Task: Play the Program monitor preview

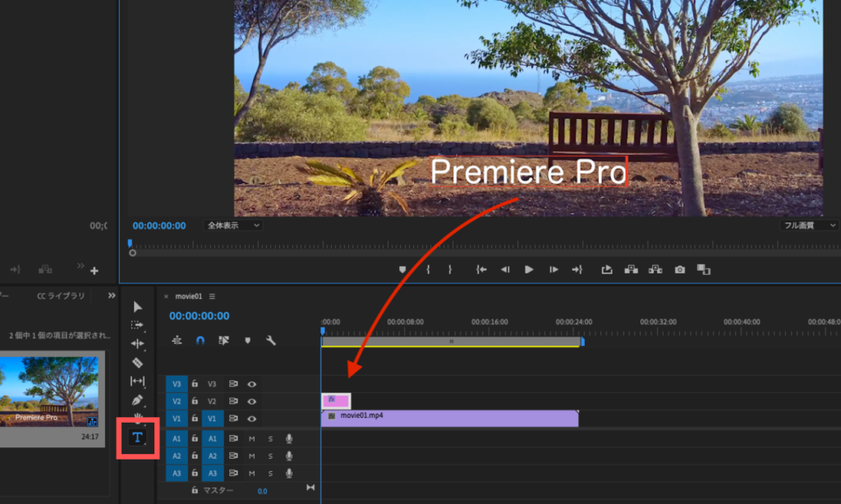Action: click(x=529, y=270)
